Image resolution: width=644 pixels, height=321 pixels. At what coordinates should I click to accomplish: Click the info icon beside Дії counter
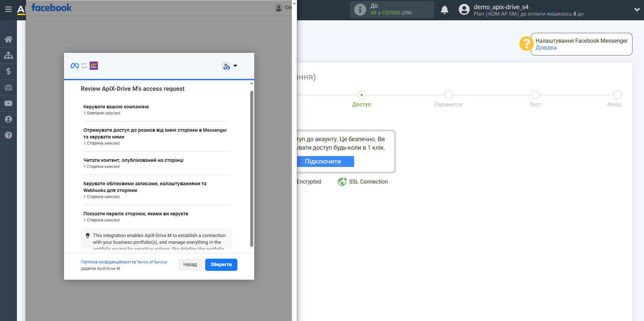(x=360, y=10)
